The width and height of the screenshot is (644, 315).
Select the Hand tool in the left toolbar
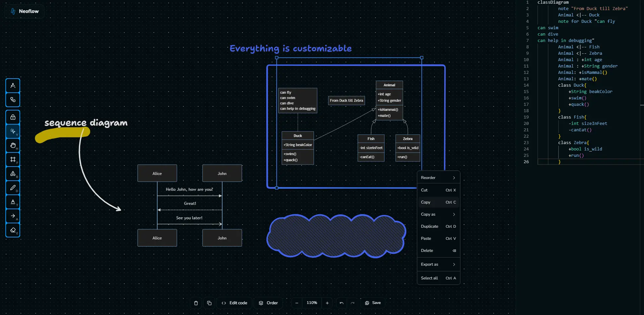pos(13,145)
